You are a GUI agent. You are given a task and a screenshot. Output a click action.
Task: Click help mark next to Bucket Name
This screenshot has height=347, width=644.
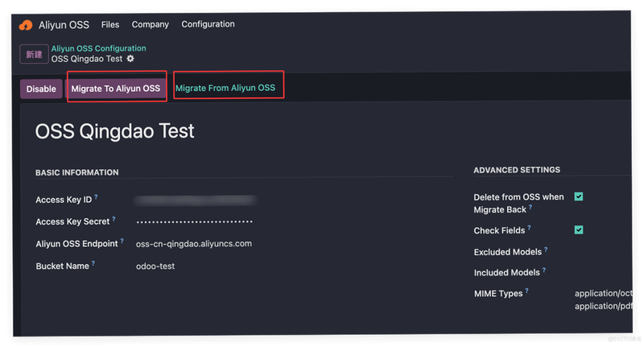[x=93, y=263]
